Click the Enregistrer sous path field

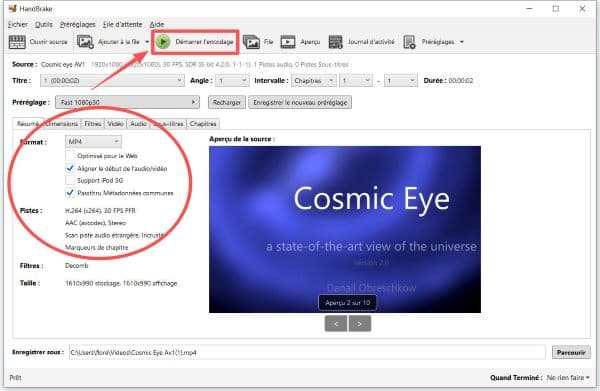pos(307,352)
